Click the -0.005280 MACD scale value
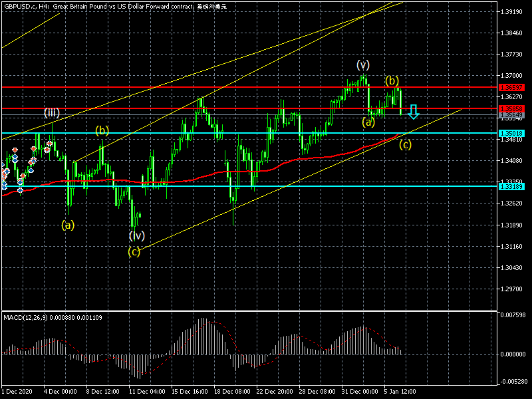Viewport: 532px width, 399px height. [512, 382]
